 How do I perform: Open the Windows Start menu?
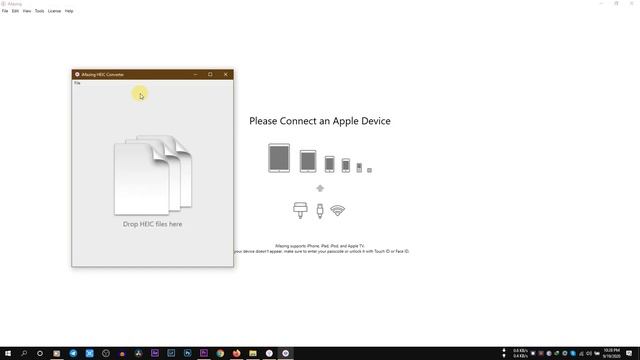8,353
